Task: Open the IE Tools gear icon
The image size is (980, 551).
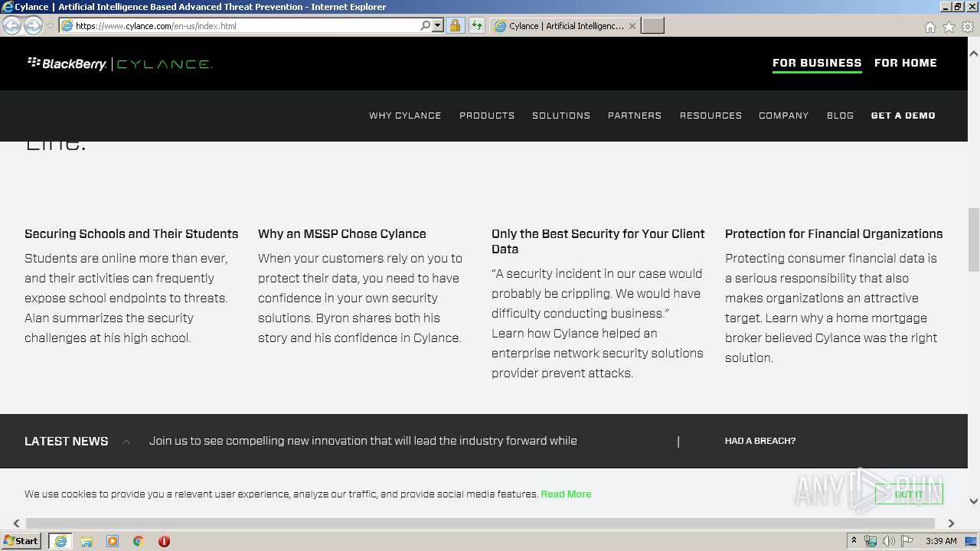Action: tap(968, 27)
